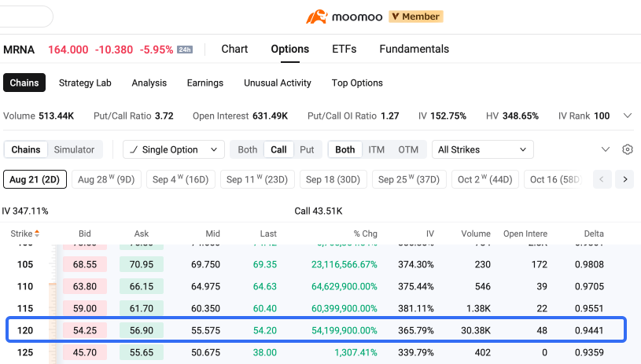Click the Delta column header

(594, 233)
